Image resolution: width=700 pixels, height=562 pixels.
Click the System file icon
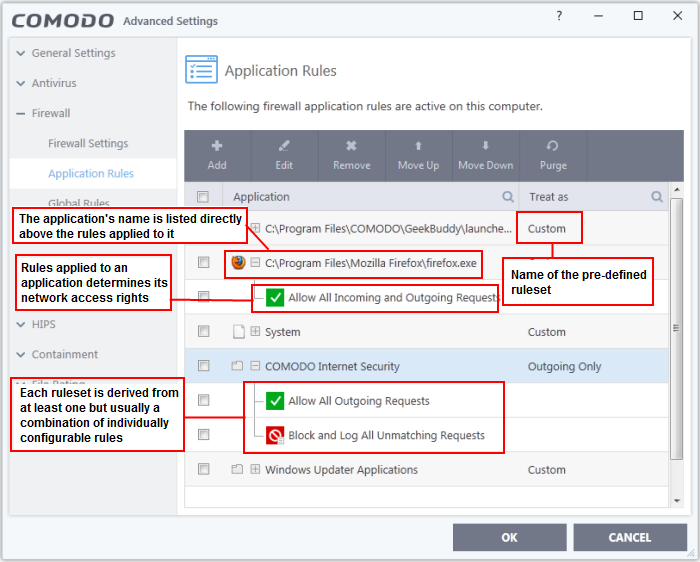(239, 332)
